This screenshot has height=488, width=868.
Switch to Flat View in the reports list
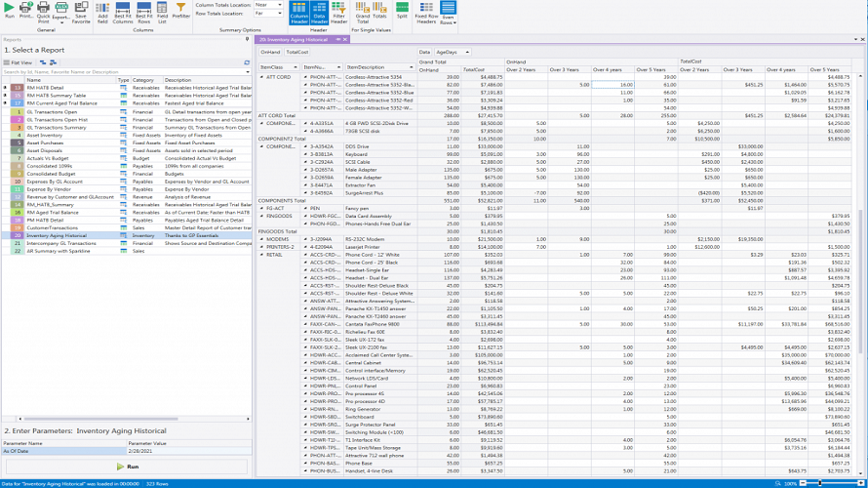(x=18, y=62)
